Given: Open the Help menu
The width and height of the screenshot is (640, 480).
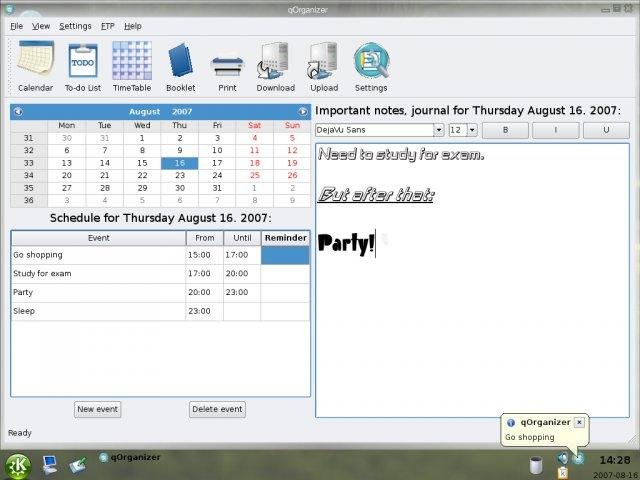Looking at the screenshot, I should (x=133, y=26).
